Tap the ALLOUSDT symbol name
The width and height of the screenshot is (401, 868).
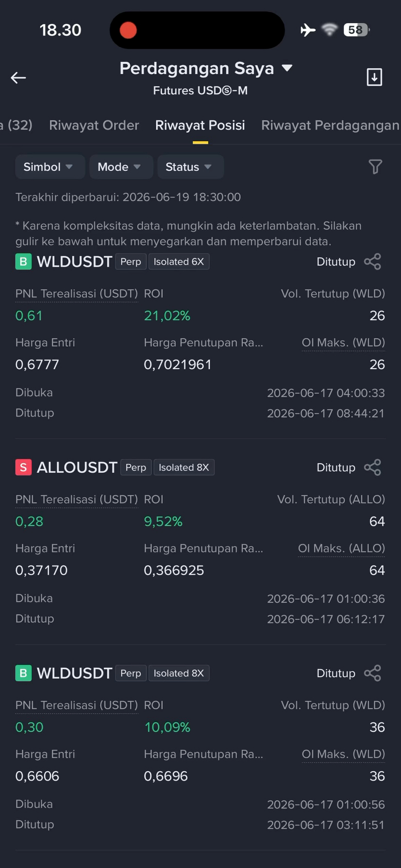[77, 467]
